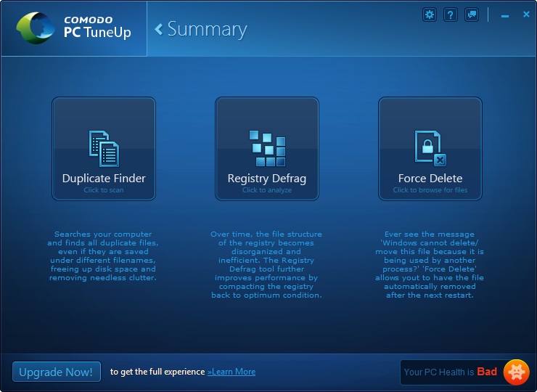Close the PC TuneUp window
Screen dimensions: 537x392
coord(526,14)
